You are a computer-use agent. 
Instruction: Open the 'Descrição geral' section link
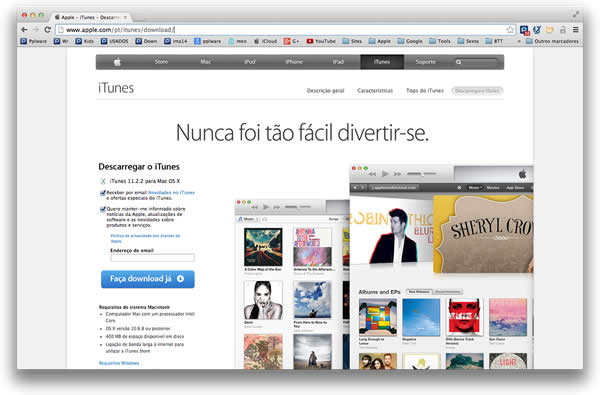click(325, 91)
